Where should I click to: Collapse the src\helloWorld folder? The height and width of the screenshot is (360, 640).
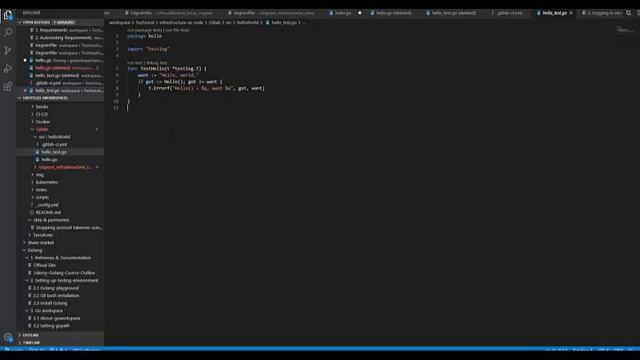pos(54,137)
